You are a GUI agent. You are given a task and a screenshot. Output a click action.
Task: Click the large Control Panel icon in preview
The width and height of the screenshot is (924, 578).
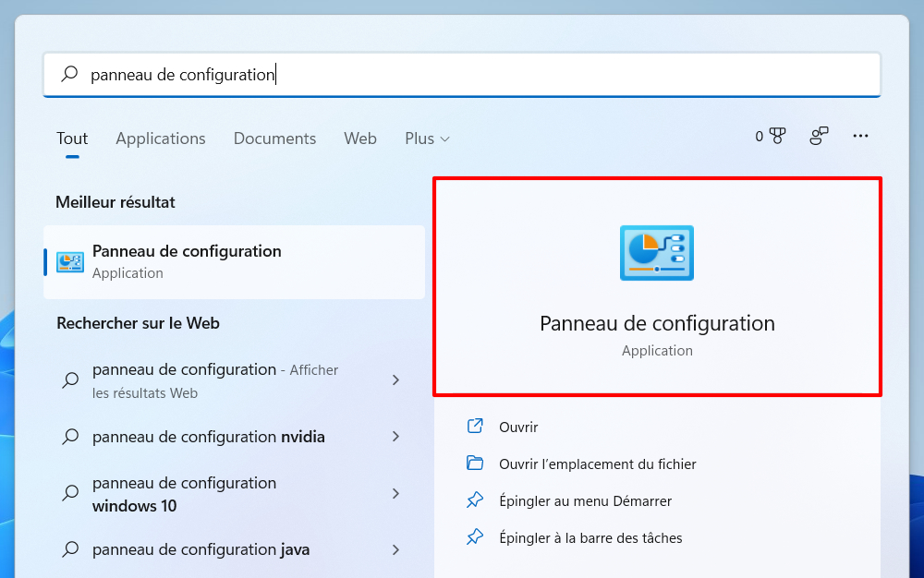pos(656,253)
